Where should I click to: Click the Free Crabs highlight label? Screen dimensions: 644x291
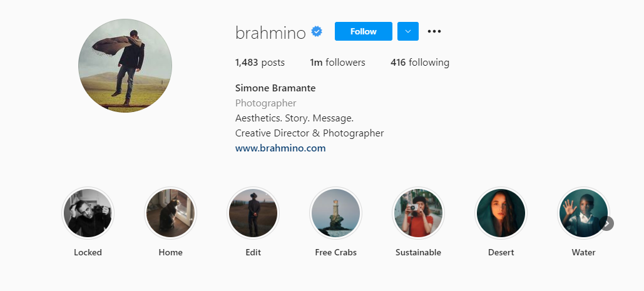tap(335, 253)
